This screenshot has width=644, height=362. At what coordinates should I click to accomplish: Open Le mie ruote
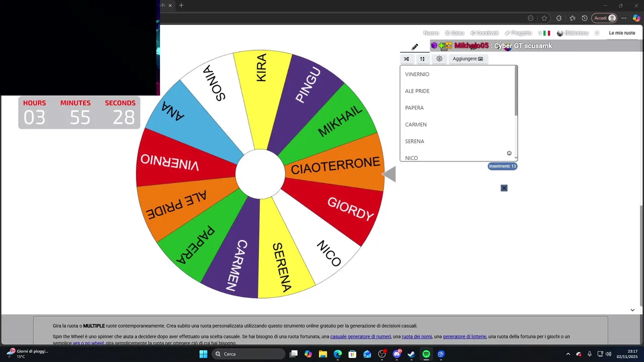click(622, 33)
